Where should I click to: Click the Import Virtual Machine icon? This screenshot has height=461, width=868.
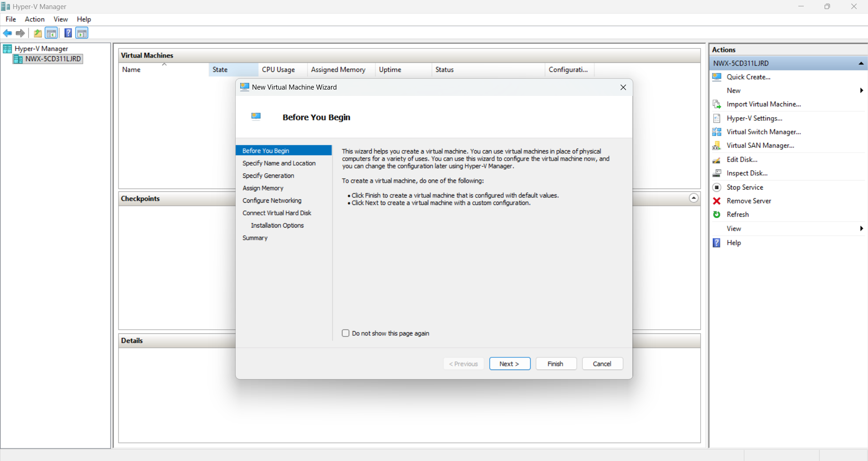click(716, 104)
